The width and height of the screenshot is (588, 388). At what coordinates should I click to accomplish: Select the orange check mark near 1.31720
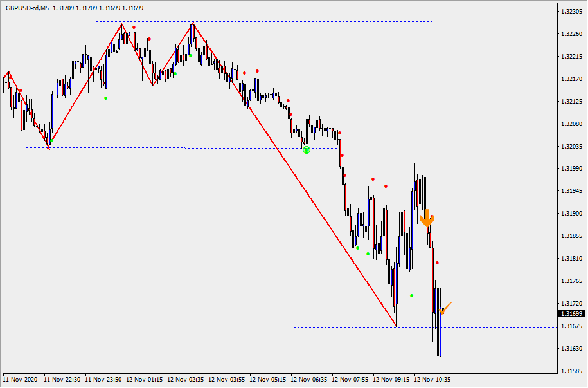[x=445, y=308]
